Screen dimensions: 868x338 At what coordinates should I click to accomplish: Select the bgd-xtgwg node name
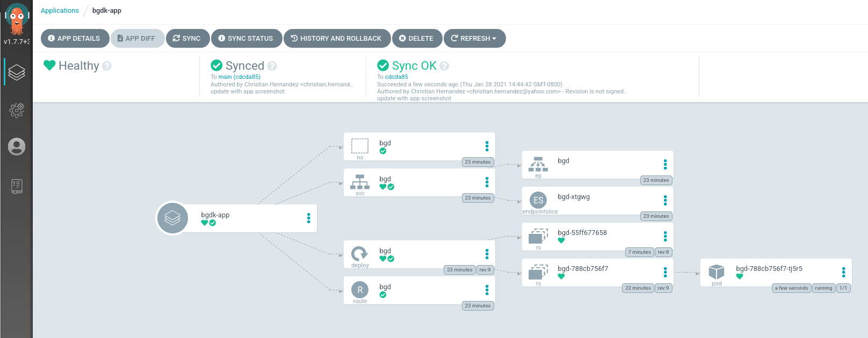[574, 196]
